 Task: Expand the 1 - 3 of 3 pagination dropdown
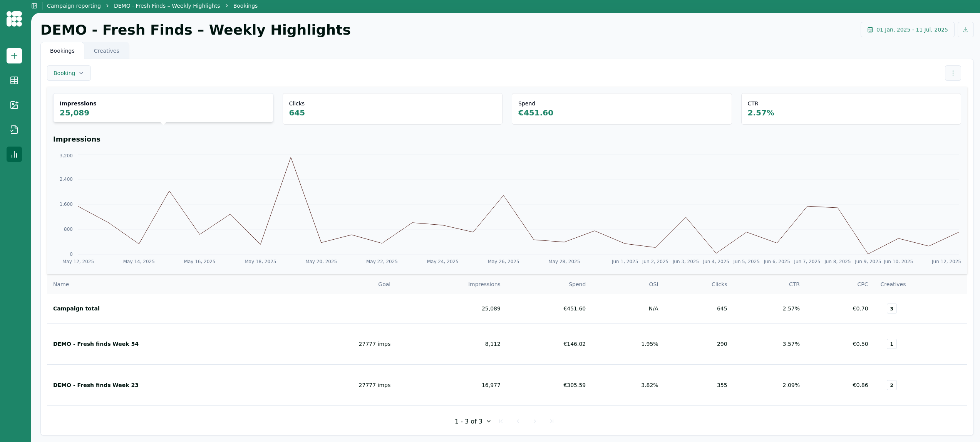point(472,421)
